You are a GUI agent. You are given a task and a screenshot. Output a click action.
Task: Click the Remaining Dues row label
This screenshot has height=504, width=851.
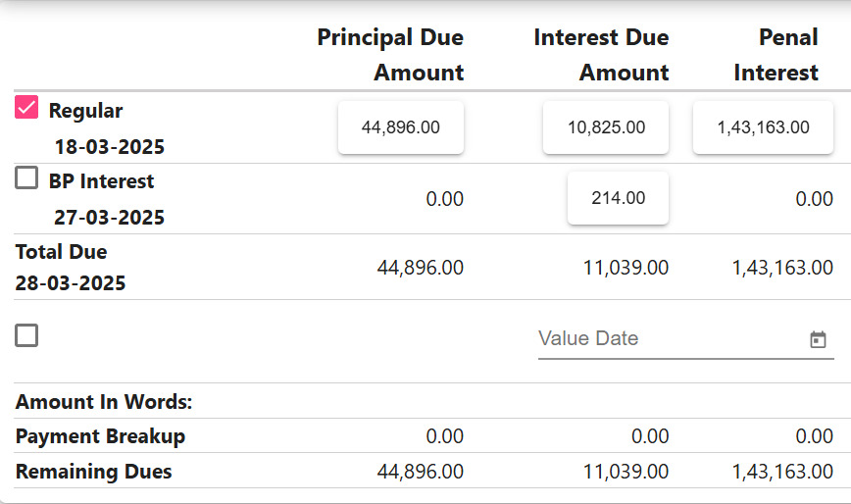coord(93,472)
